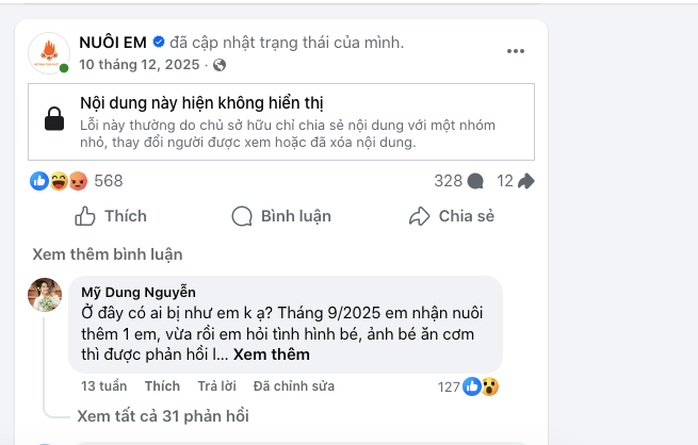
Task: Click Mỹ Dung Nguyễn's profile picture
Action: pyautogui.click(x=46, y=295)
